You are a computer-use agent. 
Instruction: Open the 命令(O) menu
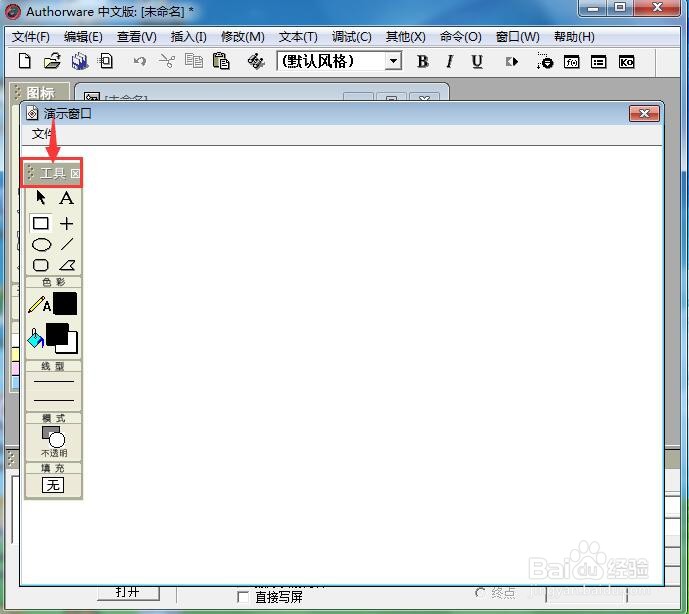point(461,36)
